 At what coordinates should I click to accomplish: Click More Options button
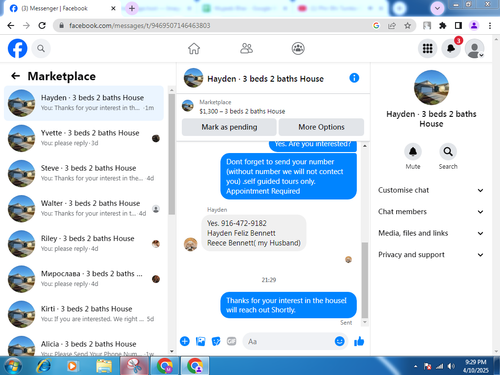click(321, 127)
